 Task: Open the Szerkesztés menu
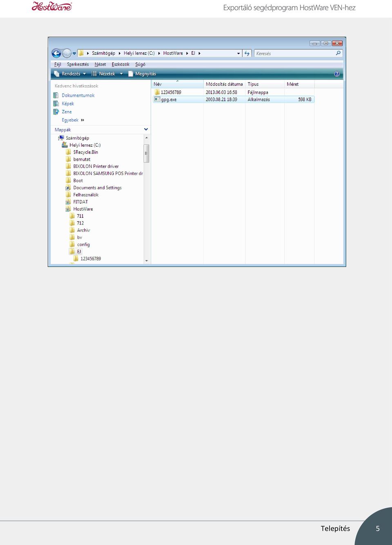tap(78, 64)
